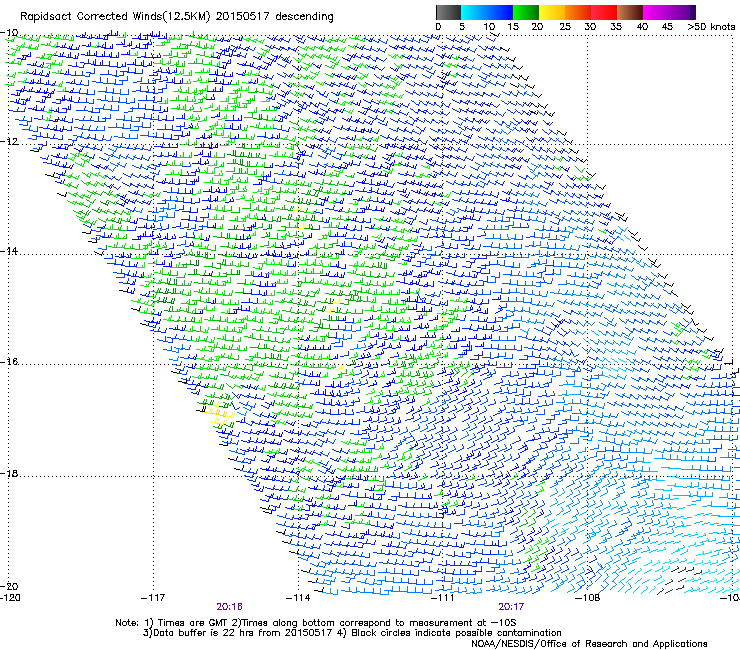Click the yellow 20-25 knots legend segment

pos(552,12)
